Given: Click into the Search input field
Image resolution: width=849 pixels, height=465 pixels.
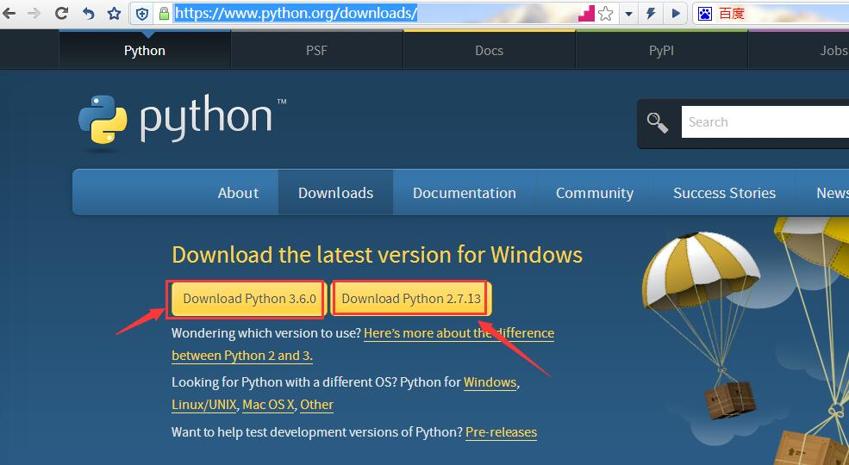Looking at the screenshot, I should 765,122.
